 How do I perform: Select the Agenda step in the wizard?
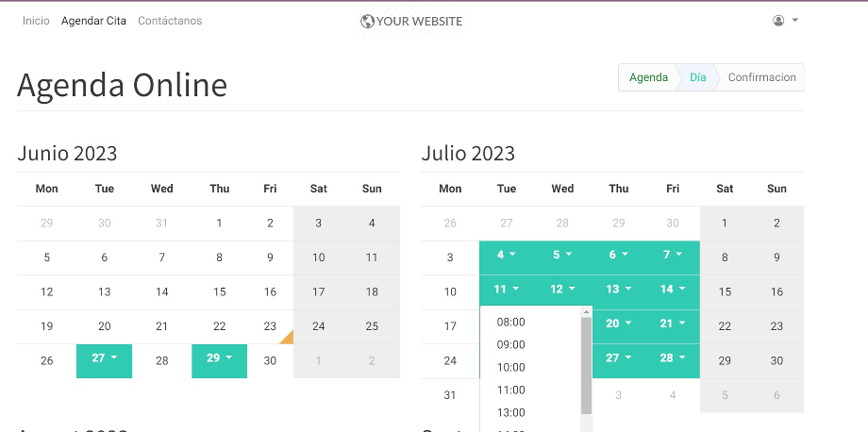(x=648, y=77)
